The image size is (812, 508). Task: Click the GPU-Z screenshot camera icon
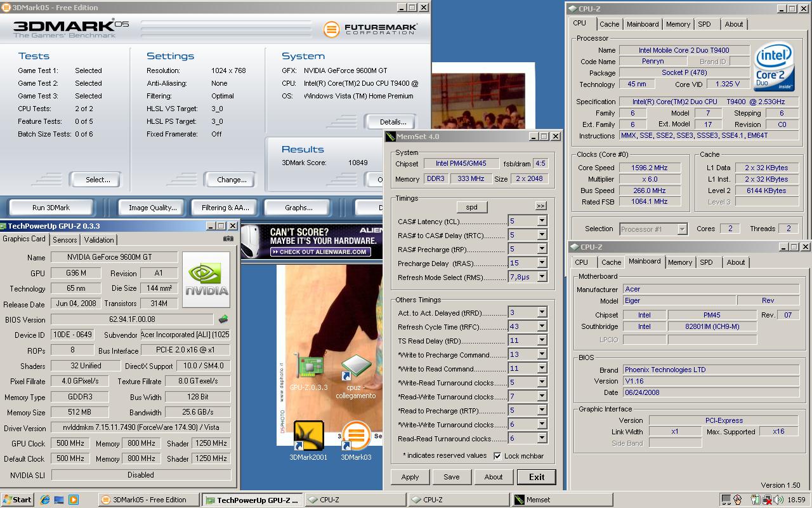coord(228,239)
